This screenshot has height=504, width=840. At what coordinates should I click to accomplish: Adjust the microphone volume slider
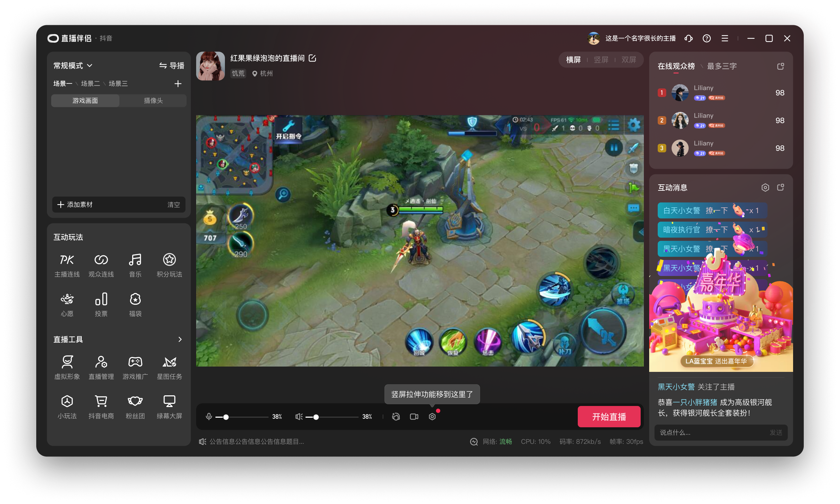pos(242,417)
